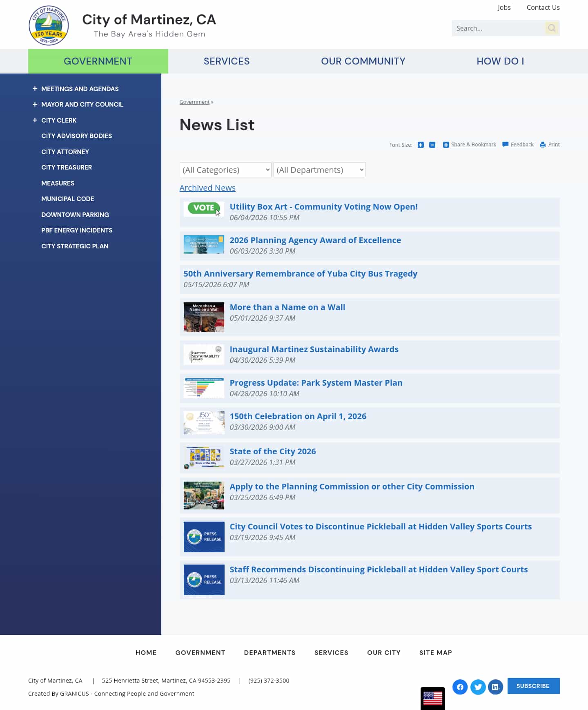Click the Contact Us link
588x710 pixels.
[x=543, y=7]
